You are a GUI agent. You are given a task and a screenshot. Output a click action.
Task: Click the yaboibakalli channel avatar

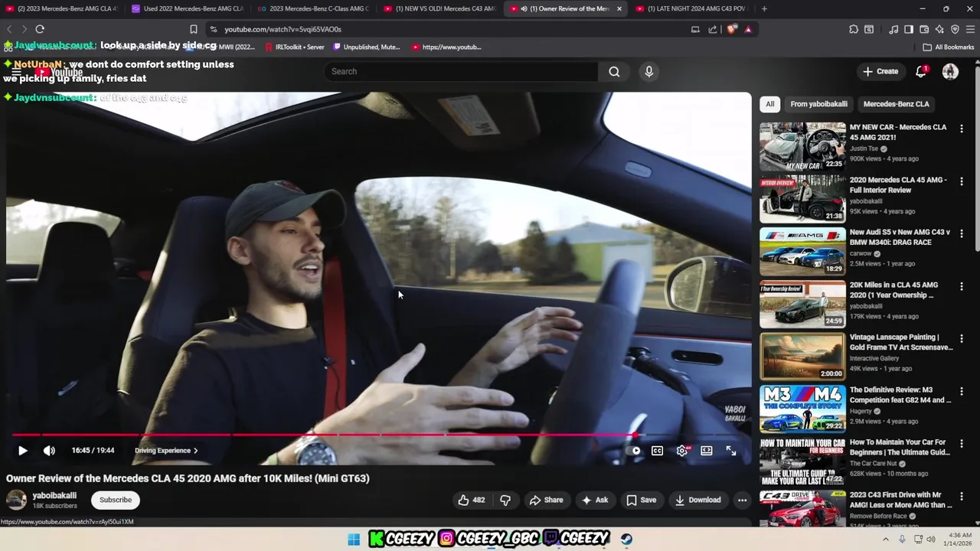tap(16, 500)
